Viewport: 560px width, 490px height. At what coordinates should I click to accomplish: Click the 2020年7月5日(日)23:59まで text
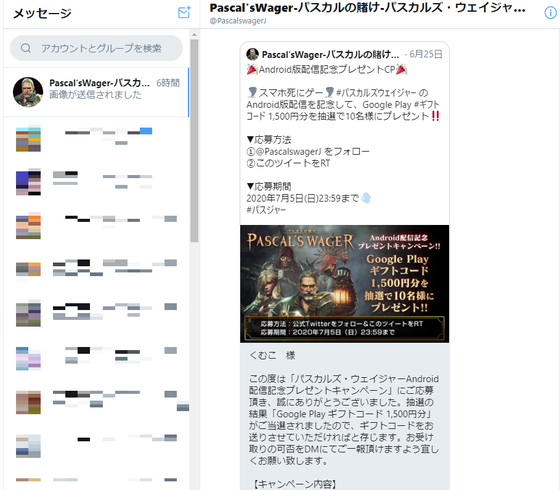coord(302,198)
